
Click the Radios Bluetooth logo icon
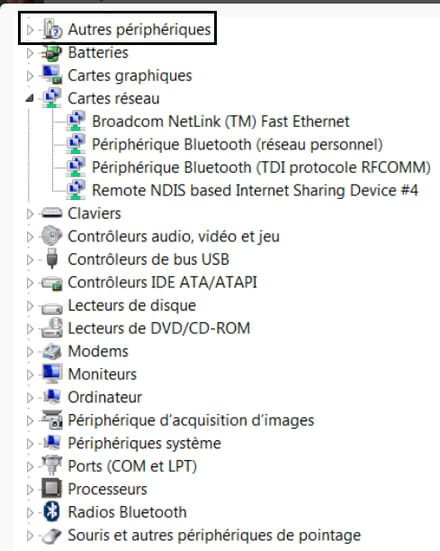[x=52, y=512]
